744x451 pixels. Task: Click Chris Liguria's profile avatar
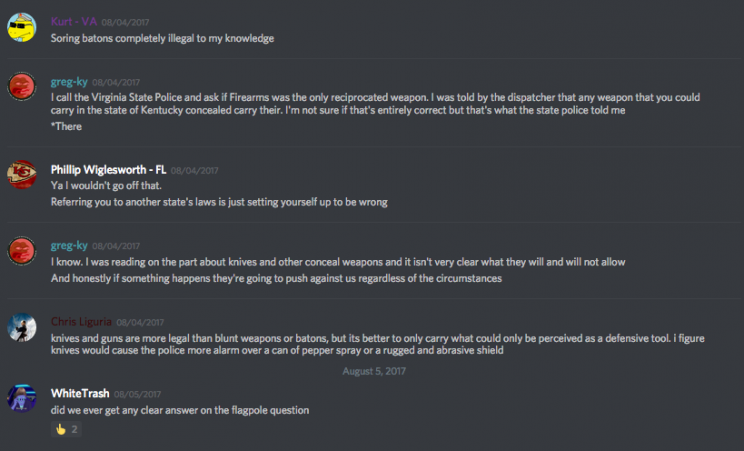tap(22, 328)
